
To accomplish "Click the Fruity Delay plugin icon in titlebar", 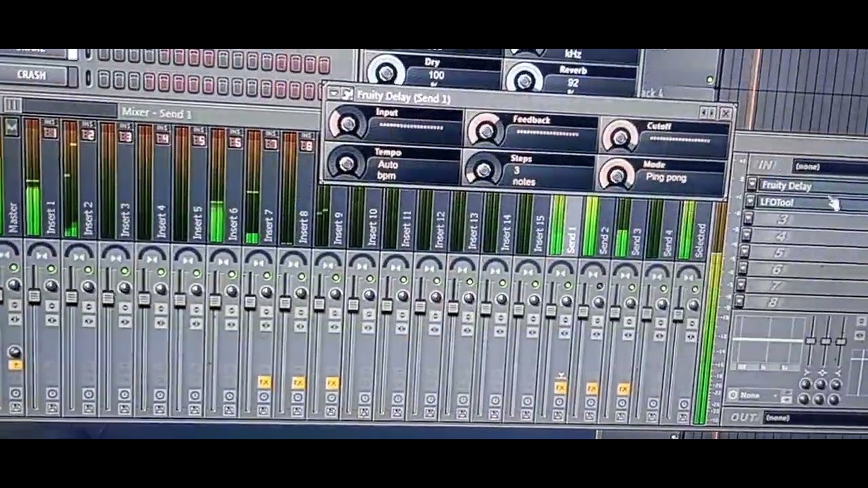I will [x=347, y=94].
